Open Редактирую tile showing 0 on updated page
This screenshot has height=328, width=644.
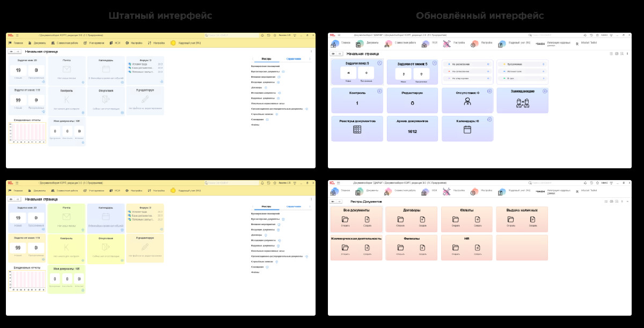(x=412, y=100)
